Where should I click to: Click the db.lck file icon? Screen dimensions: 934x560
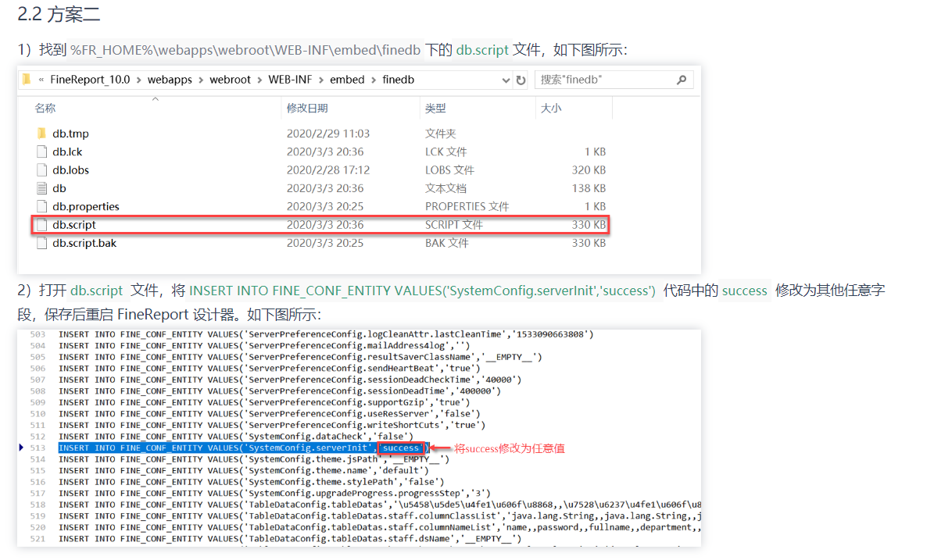41,152
